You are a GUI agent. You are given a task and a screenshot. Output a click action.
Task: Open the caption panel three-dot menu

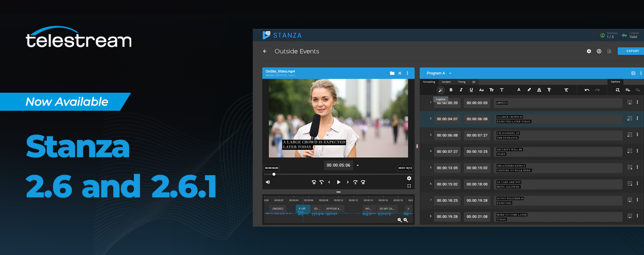[x=641, y=73]
